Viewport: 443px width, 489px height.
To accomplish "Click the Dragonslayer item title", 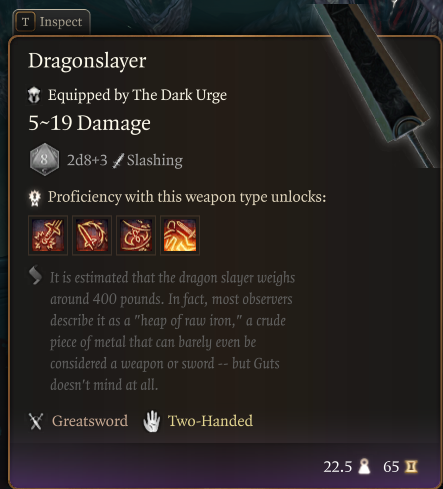I will click(87, 61).
